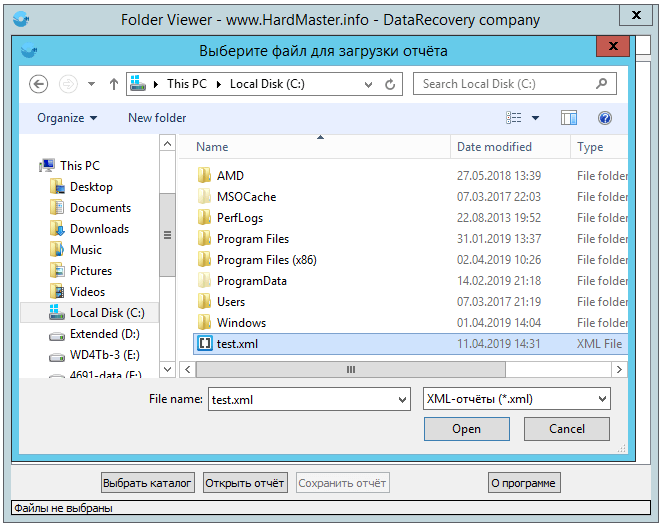Click the Выбрать каталог button
Image resolution: width=663 pixels, height=526 pixels.
(148, 483)
